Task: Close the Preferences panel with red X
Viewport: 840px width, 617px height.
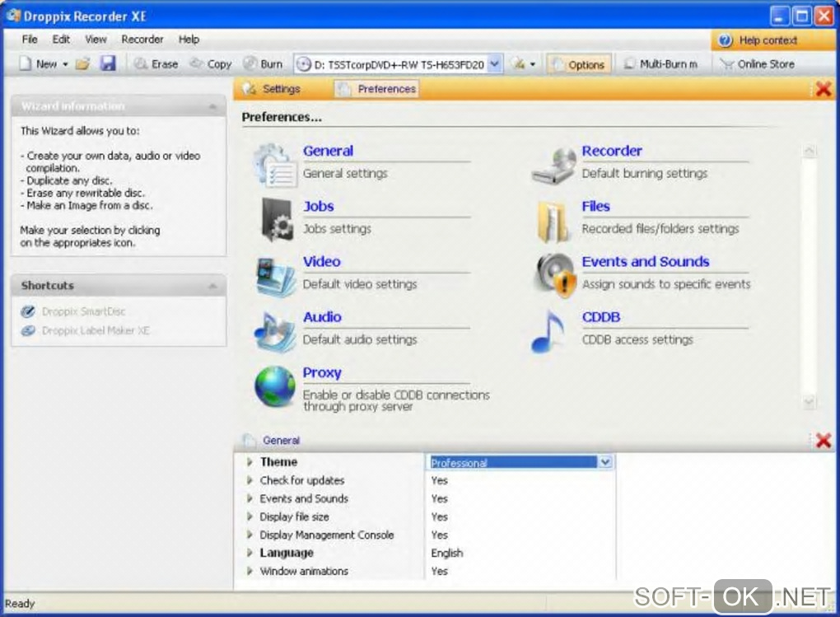Action: (x=823, y=88)
